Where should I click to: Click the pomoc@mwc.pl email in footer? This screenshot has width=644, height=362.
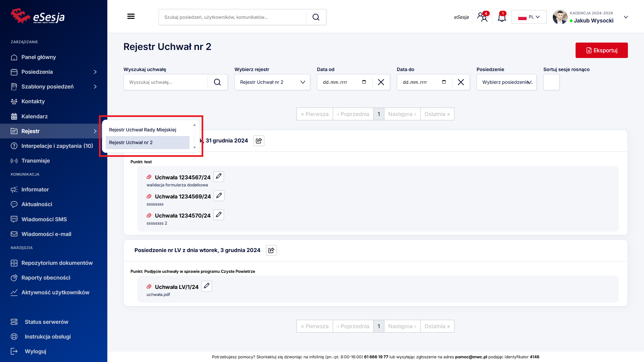coord(471,357)
